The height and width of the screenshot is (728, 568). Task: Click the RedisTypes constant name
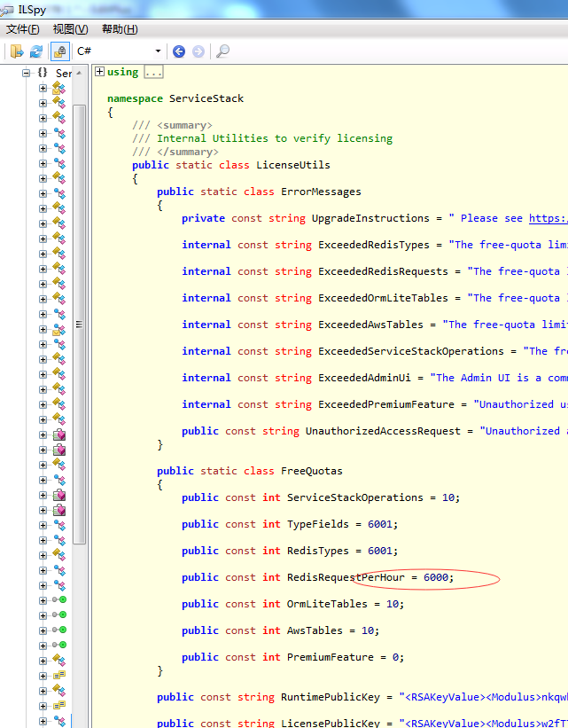point(318,552)
